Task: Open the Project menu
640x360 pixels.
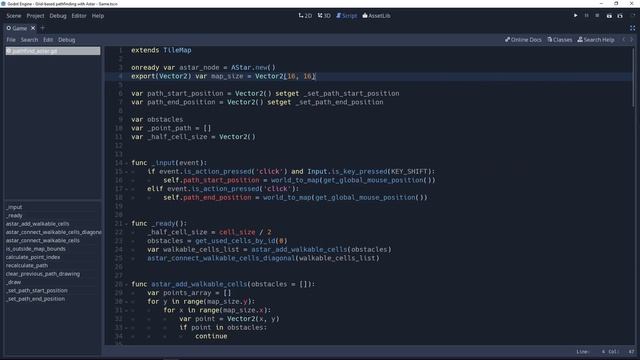Action: 35,16
